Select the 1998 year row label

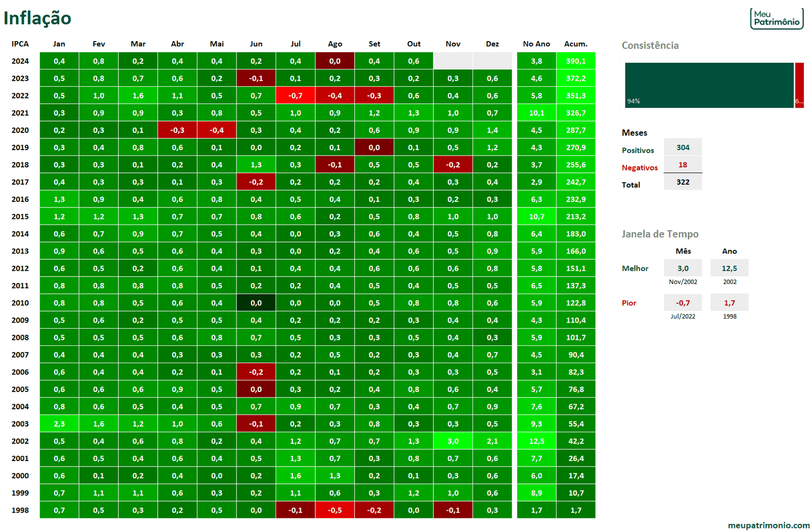[x=20, y=510]
